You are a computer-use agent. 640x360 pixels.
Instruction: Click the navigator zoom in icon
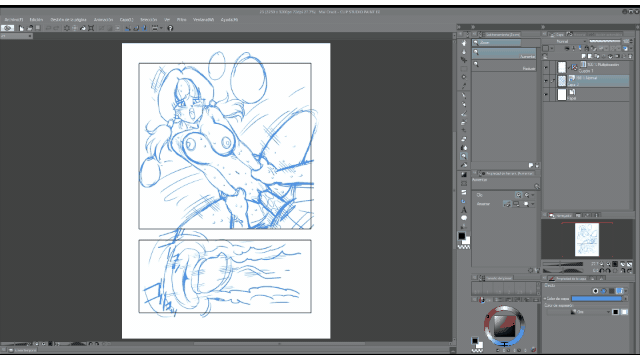click(x=608, y=264)
